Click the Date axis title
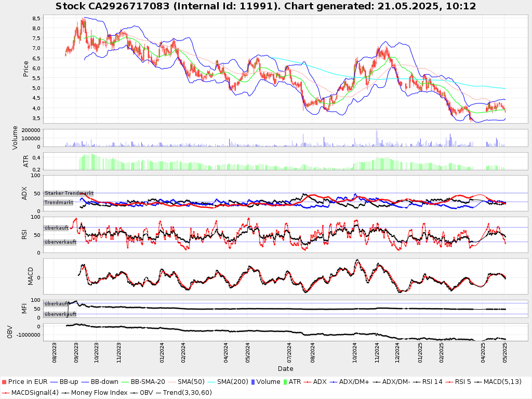Image resolution: width=532 pixels, height=399 pixels. point(285,368)
